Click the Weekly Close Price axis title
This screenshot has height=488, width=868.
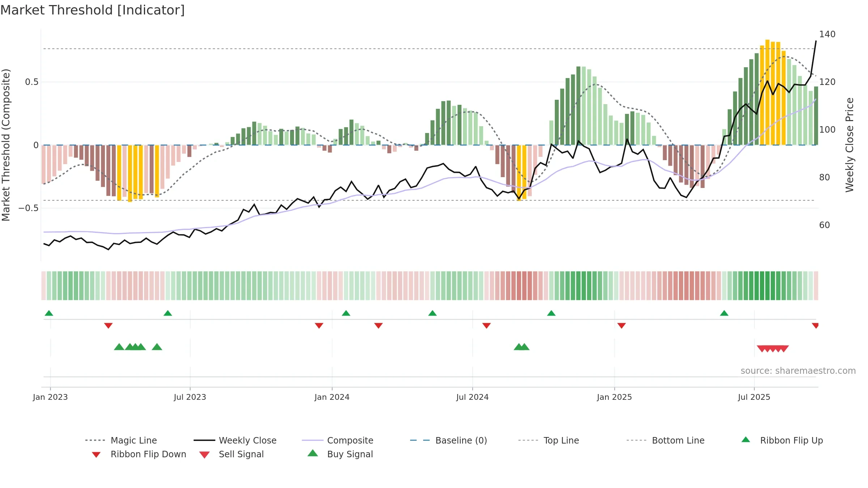click(850, 145)
